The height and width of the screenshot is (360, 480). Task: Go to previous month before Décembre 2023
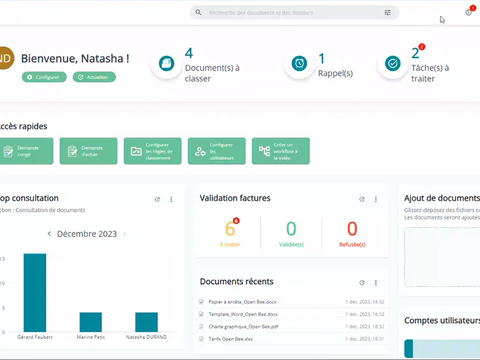click(49, 234)
